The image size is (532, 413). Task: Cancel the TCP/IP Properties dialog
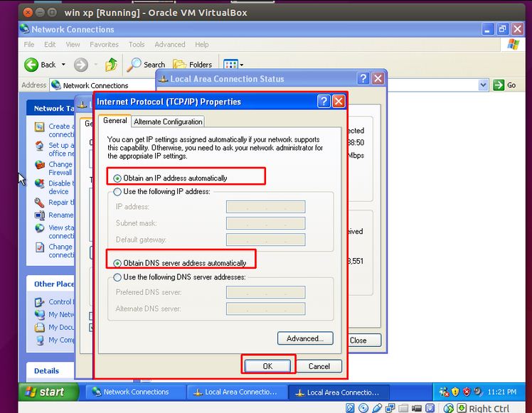[319, 366]
